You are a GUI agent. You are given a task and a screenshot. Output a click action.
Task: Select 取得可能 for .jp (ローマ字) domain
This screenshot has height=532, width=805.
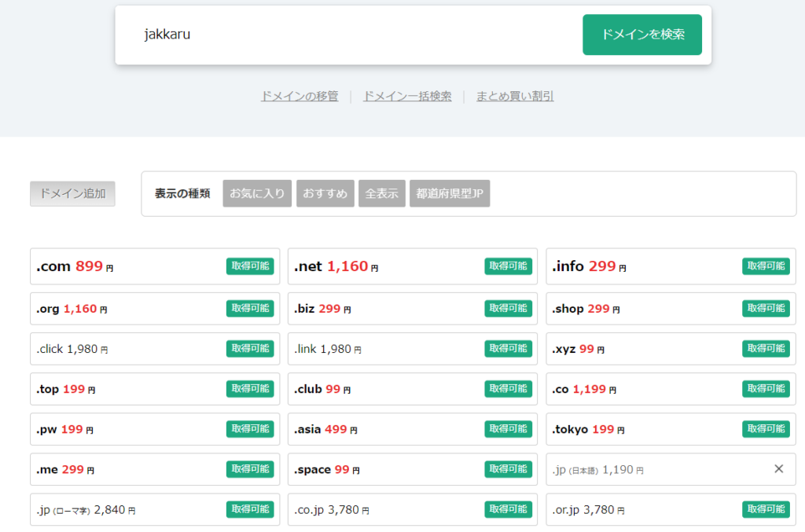pos(250,509)
